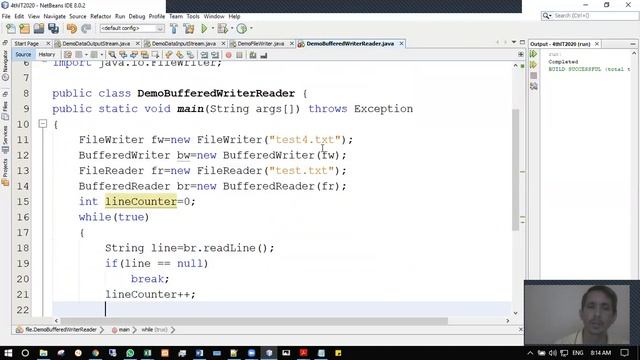
Task: Switch to Source view
Action: click(x=23, y=55)
